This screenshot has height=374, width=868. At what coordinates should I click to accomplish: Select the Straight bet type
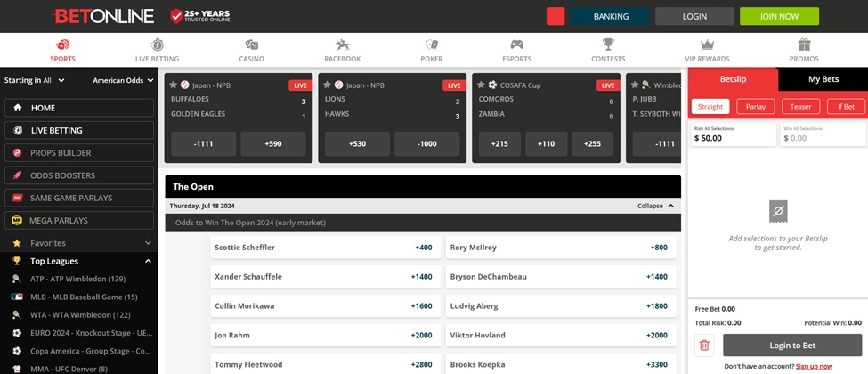[x=710, y=107]
